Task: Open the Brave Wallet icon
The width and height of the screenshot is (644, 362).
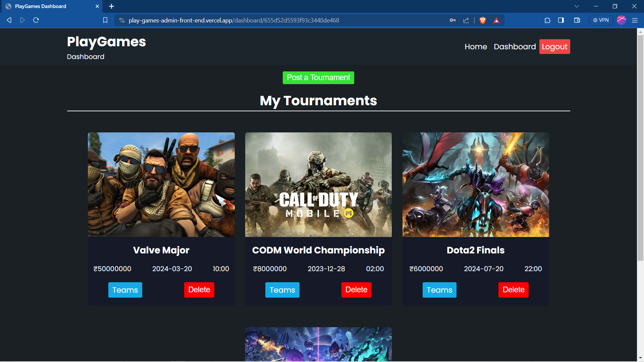Action: (x=577, y=20)
